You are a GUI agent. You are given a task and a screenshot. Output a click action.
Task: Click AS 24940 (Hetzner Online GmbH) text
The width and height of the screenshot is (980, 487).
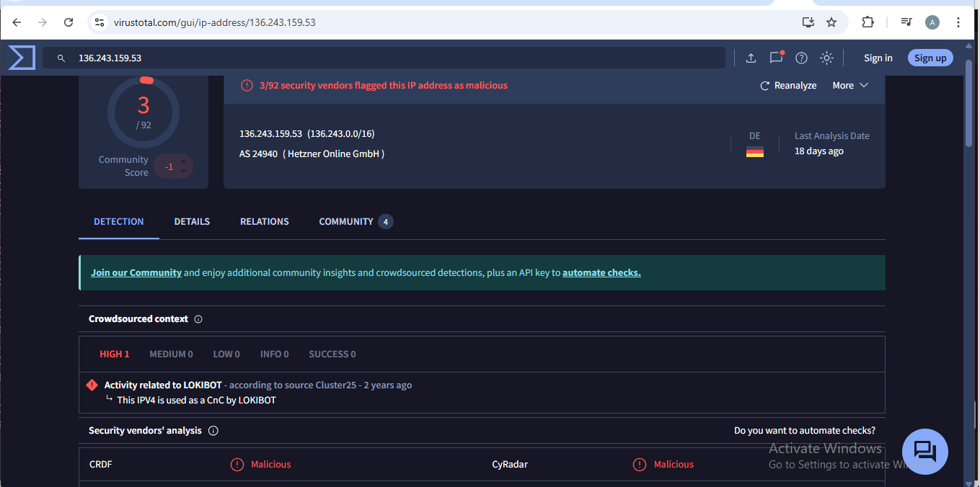pos(312,154)
